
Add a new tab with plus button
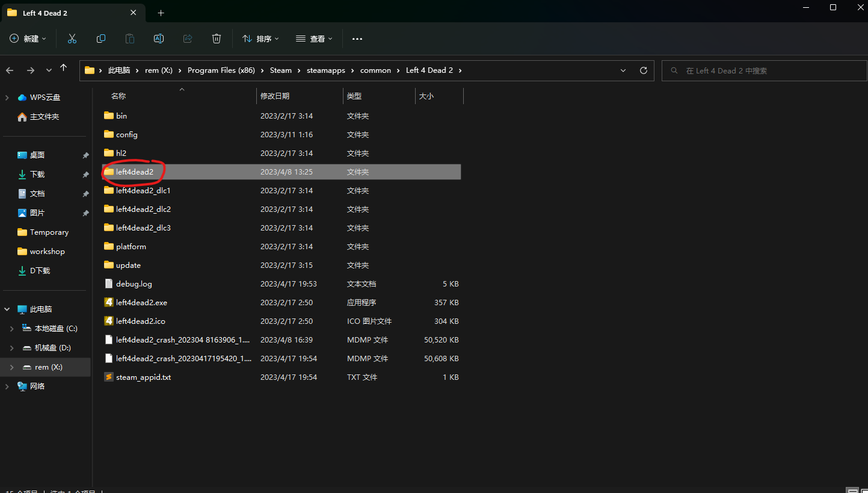161,13
